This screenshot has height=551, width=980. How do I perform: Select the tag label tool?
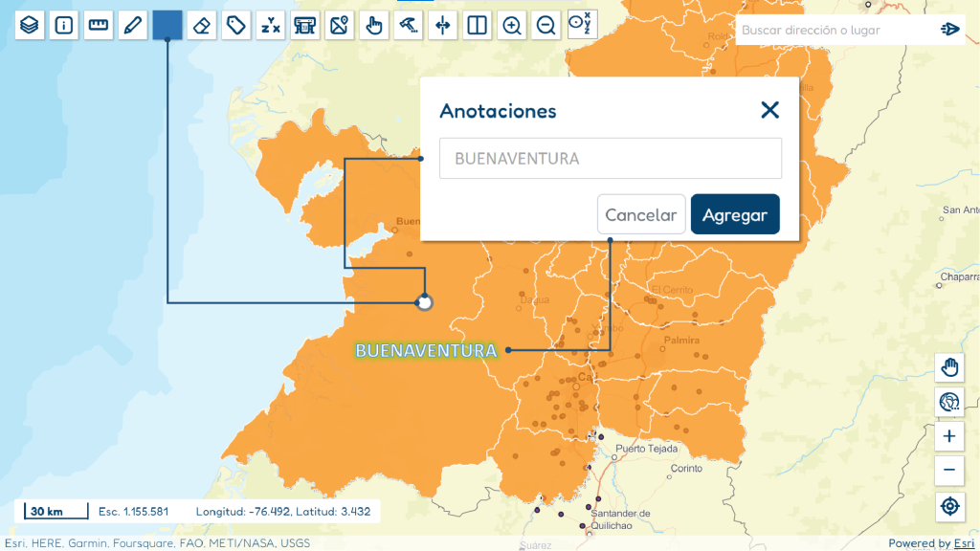tap(235, 25)
